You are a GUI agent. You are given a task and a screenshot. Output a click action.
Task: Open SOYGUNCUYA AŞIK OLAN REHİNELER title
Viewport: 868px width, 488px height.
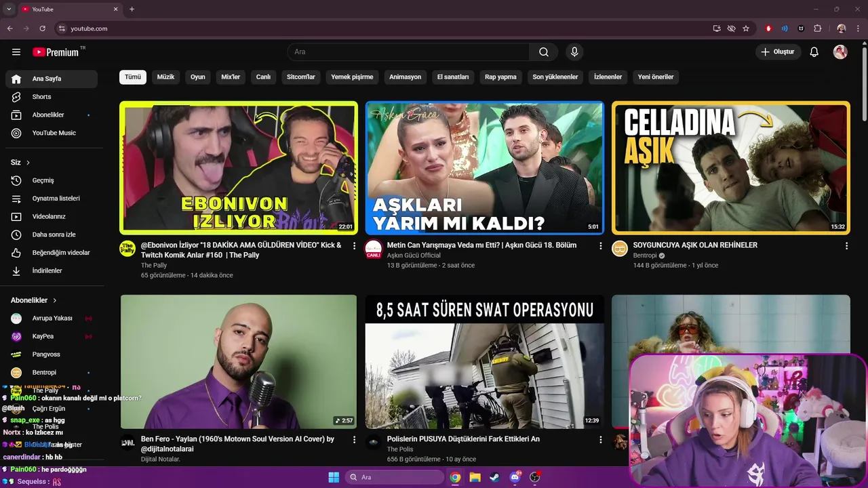click(x=695, y=245)
